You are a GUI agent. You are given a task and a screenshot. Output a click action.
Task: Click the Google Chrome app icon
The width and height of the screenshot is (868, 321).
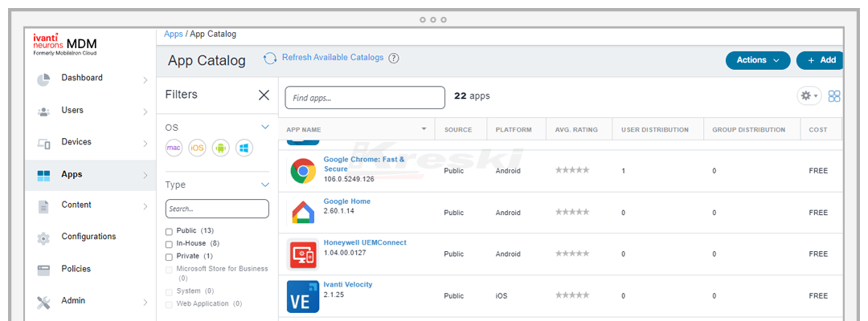(303, 171)
